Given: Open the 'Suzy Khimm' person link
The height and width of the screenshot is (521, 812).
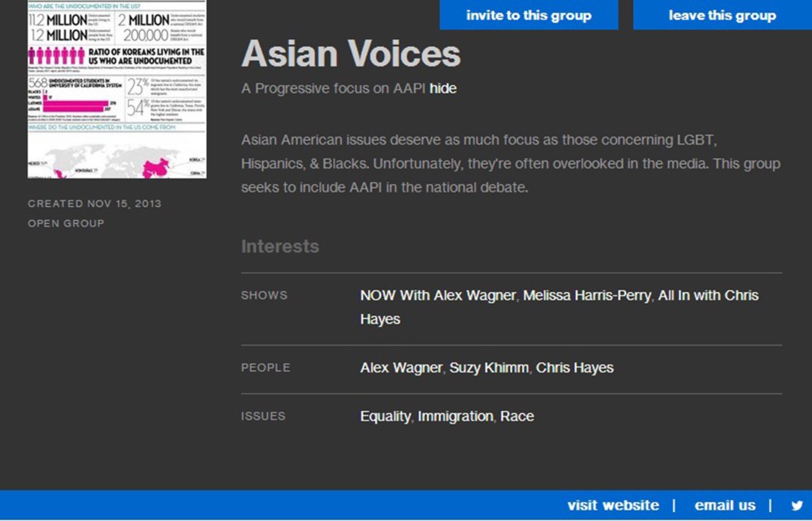Looking at the screenshot, I should (489, 368).
